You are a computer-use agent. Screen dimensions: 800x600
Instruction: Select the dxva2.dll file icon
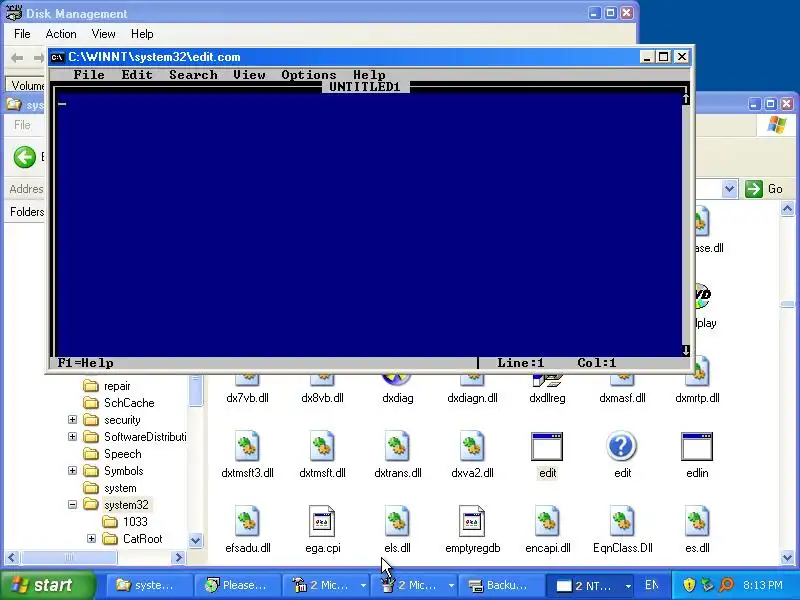click(x=472, y=446)
